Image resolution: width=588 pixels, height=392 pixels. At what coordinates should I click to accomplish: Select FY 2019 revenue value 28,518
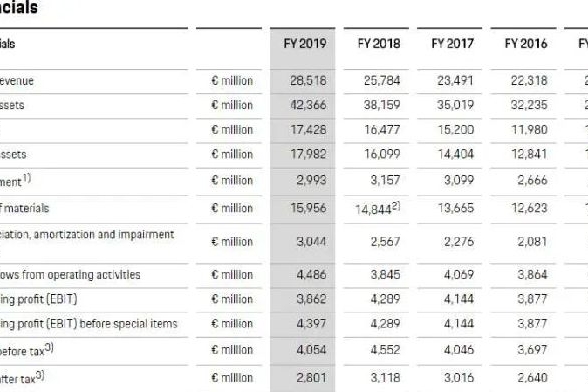pyautogui.click(x=308, y=81)
